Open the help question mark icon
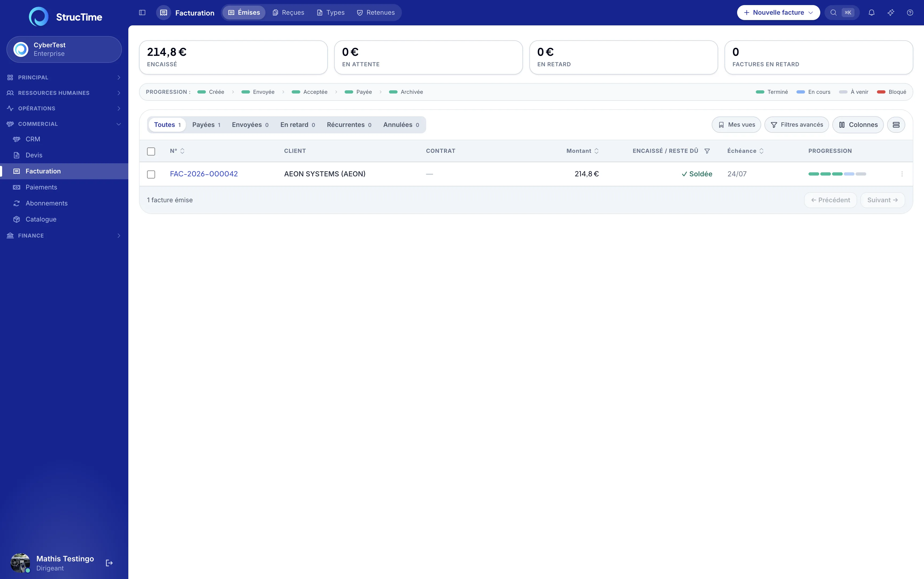This screenshot has height=579, width=924. (x=910, y=13)
